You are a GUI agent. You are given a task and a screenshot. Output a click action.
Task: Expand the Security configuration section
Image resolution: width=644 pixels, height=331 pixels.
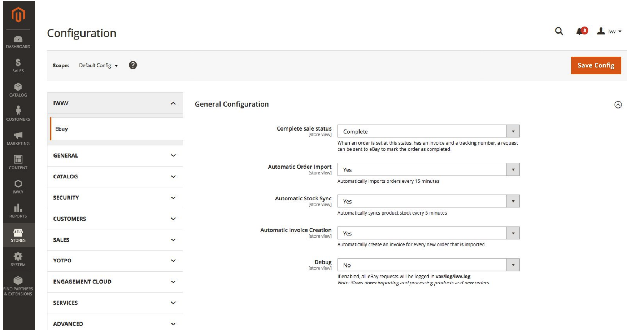[x=115, y=198]
